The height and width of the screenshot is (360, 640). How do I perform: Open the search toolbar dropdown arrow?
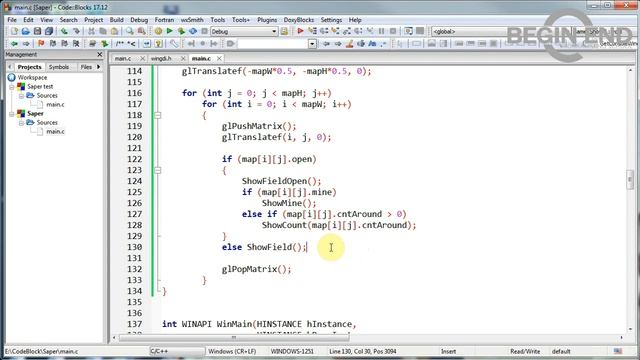[312, 44]
